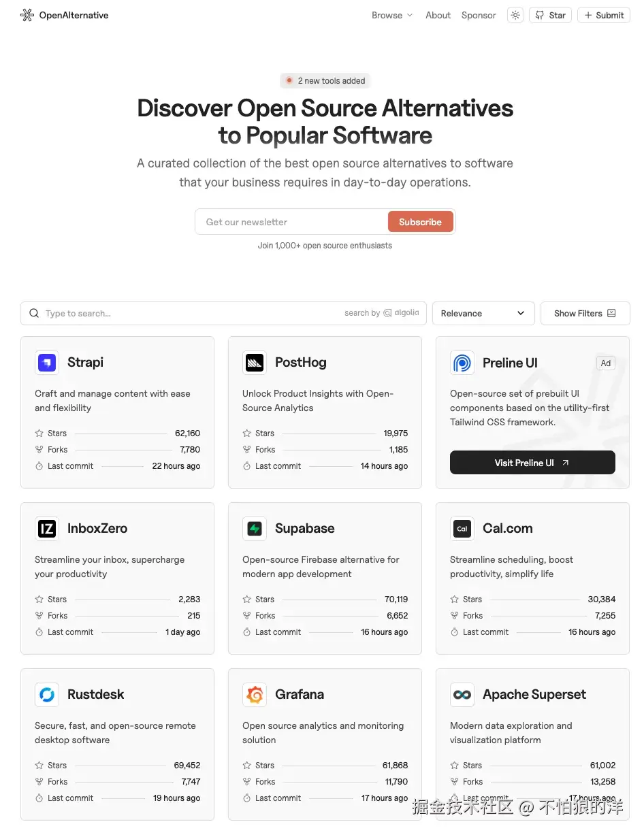Image resolution: width=644 pixels, height=837 pixels.
Task: Open the Apache Superset logo icon
Action: coord(462,695)
